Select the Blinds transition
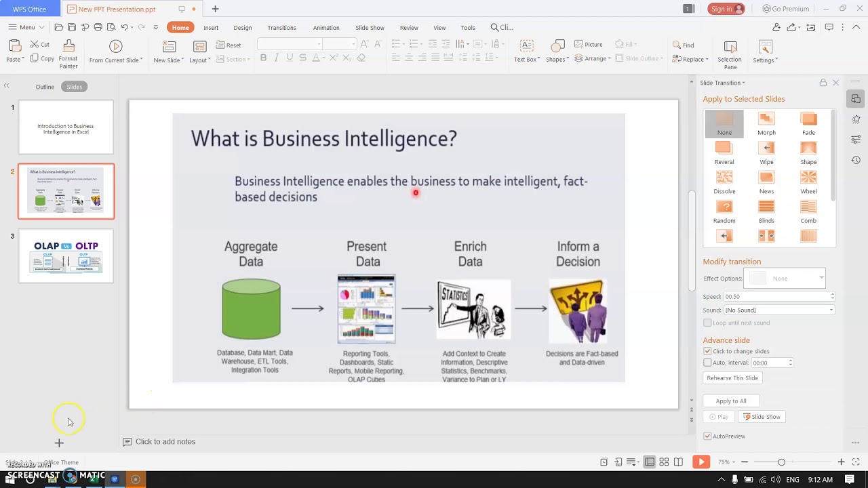 [766, 211]
